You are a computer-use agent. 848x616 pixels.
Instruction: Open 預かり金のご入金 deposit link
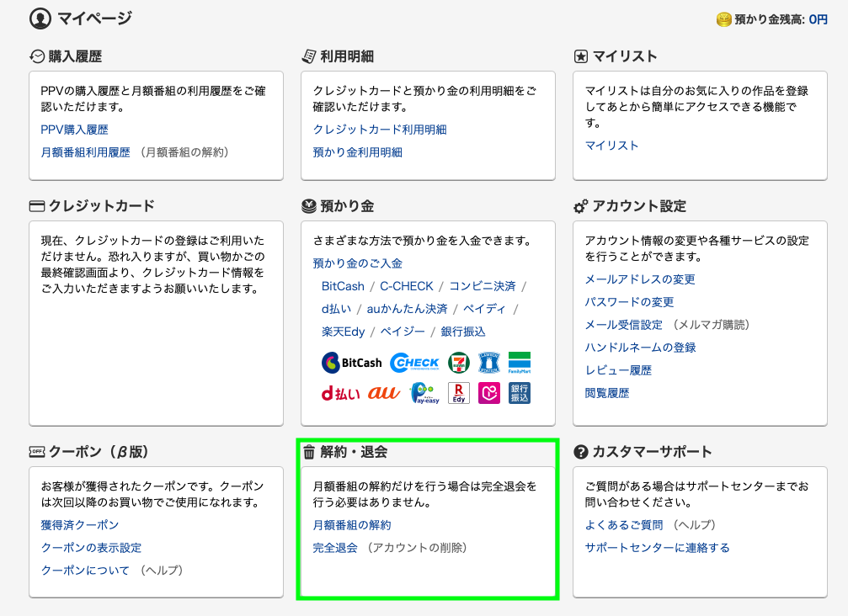tap(358, 263)
